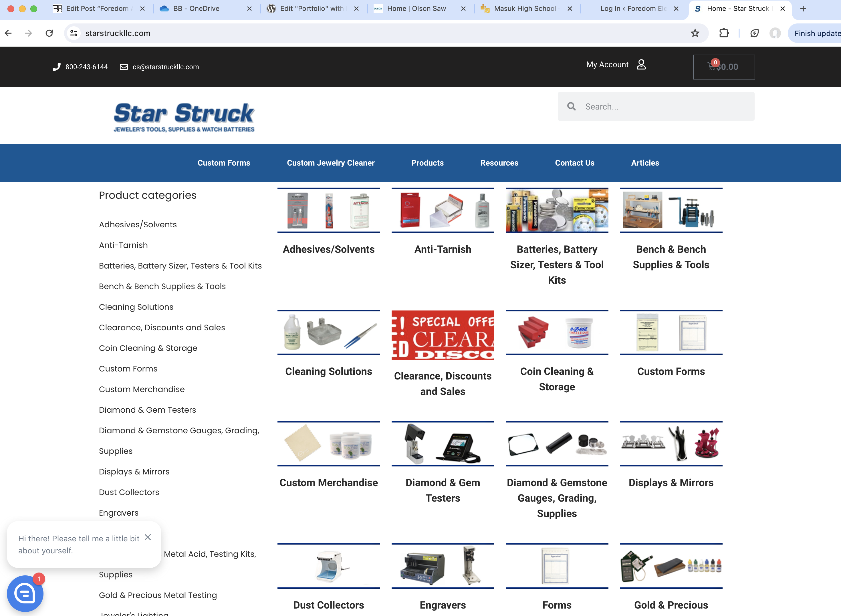Bookmark this page with star icon
This screenshot has width=841, height=616.
695,33
